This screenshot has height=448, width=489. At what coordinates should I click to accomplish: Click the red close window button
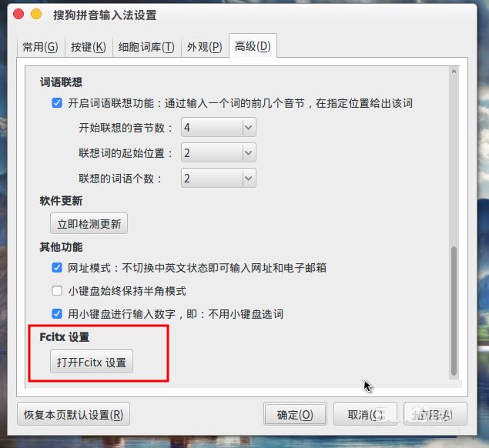18,14
